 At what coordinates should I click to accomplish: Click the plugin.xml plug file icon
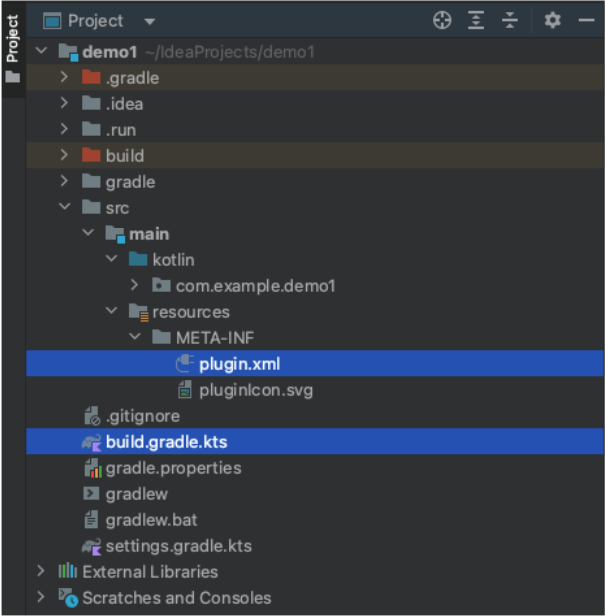pos(185,363)
